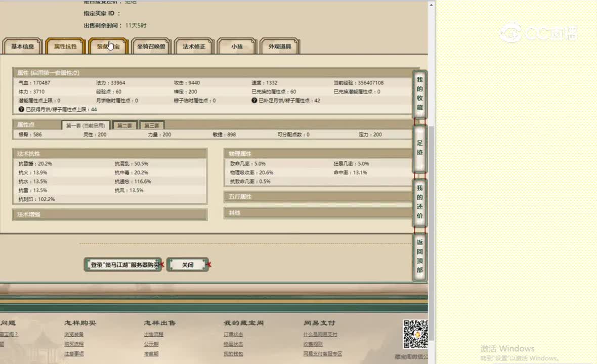This screenshot has width=597, height=364.
Task: Click the 法力:33964 value
Action: (x=110, y=82)
